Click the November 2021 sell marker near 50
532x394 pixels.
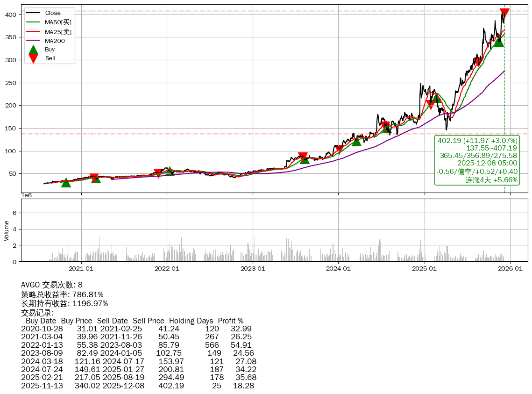(x=158, y=173)
